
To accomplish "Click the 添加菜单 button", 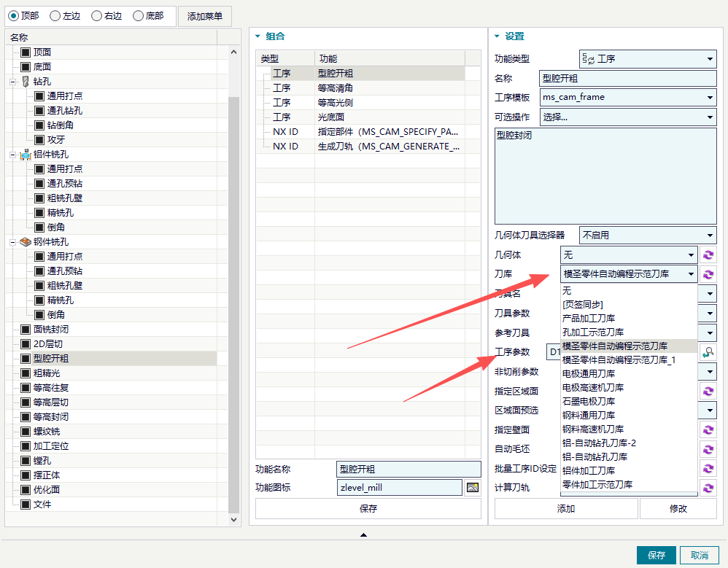I will [205, 16].
